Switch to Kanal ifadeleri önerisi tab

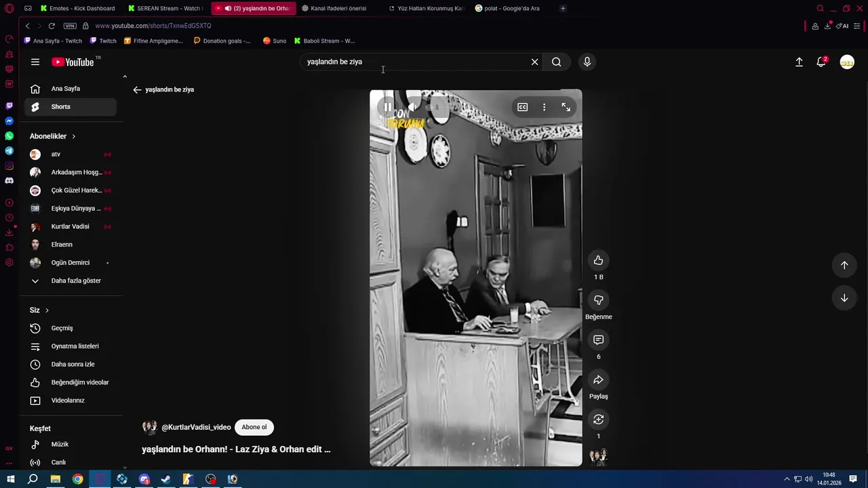tap(339, 8)
